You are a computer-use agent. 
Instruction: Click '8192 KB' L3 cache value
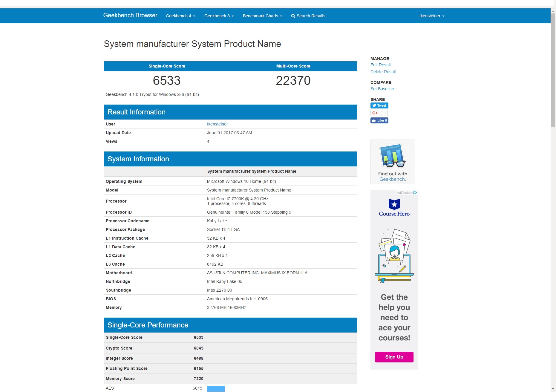(x=215, y=264)
